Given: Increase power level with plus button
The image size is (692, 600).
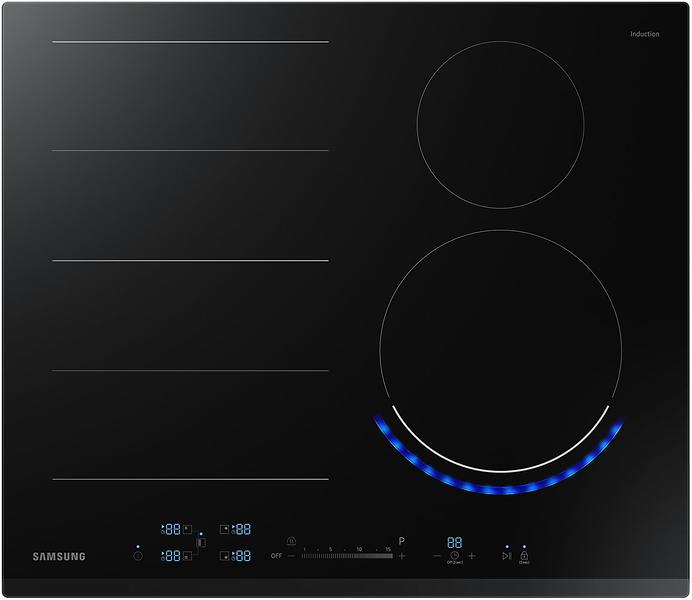Looking at the screenshot, I should [x=402, y=555].
